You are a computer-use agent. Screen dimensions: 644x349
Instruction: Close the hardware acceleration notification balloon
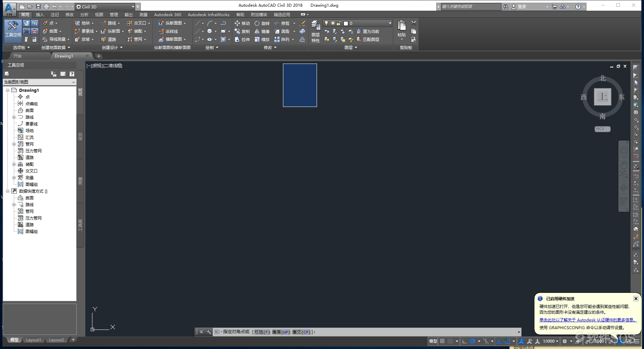point(636,299)
